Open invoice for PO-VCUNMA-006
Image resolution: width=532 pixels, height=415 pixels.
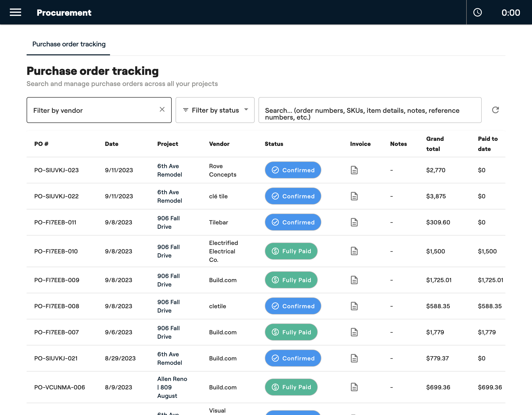tap(354, 387)
